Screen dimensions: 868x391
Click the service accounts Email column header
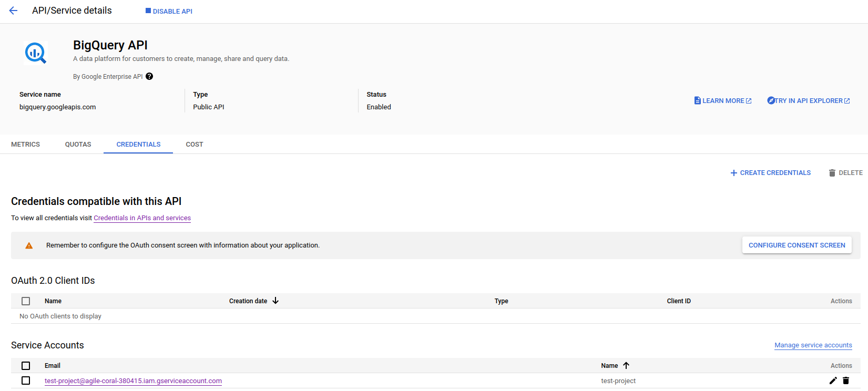coord(53,366)
